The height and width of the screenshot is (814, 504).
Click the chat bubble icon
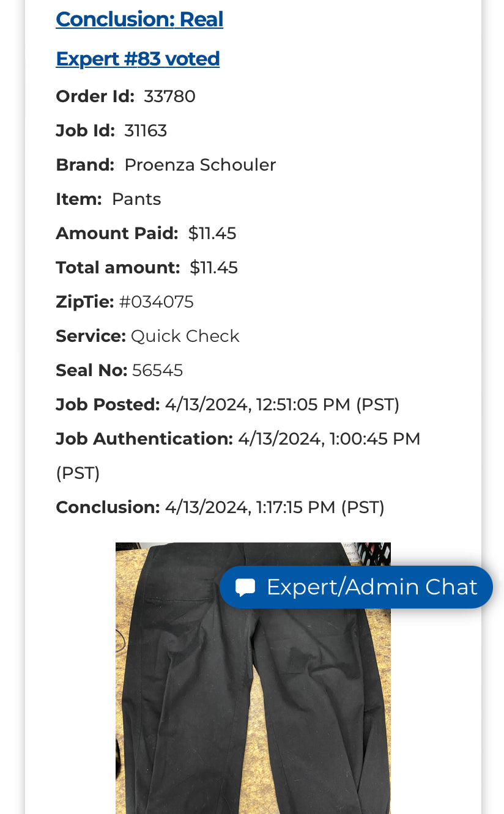(x=245, y=588)
